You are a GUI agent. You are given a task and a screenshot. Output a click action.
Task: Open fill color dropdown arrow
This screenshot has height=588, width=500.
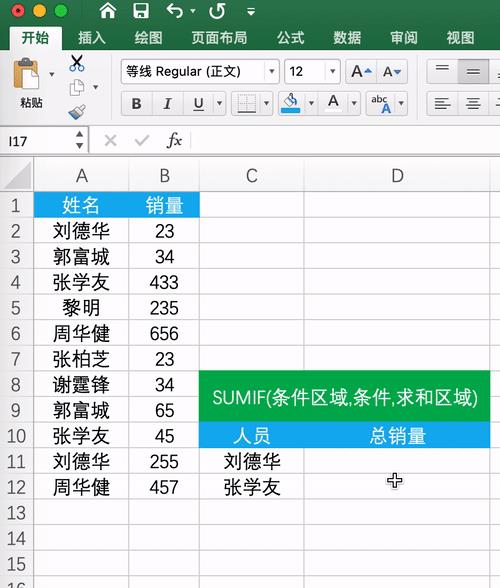pos(311,103)
